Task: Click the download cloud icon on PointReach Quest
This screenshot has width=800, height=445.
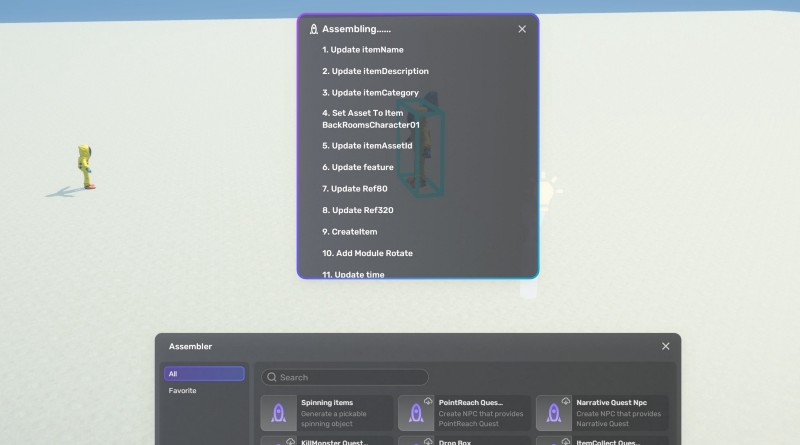Action: (x=428, y=401)
